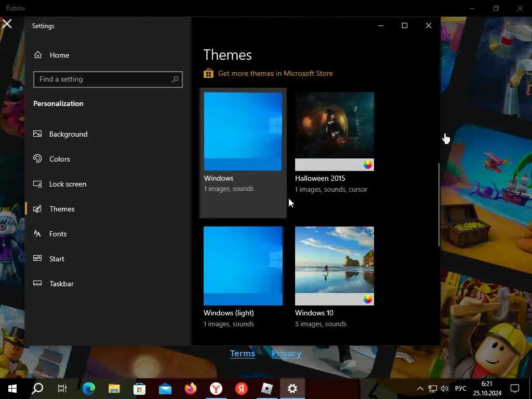532x399 pixels.
Task: Click the magnifier icon in search box
Action: point(175,79)
